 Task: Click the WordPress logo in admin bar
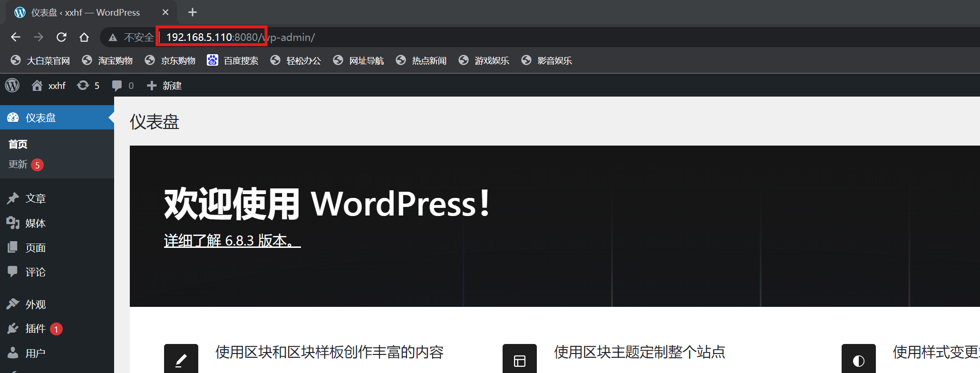[x=12, y=86]
